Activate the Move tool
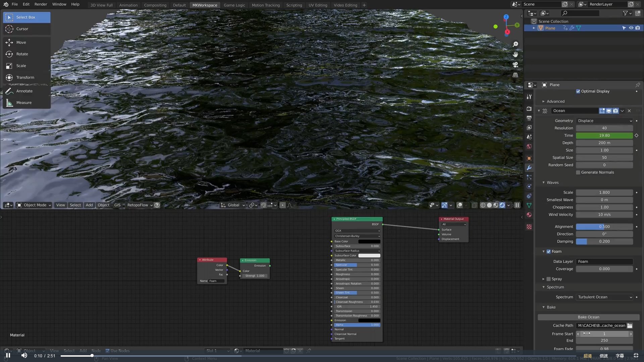The width and height of the screenshot is (644, 362). pos(27,43)
